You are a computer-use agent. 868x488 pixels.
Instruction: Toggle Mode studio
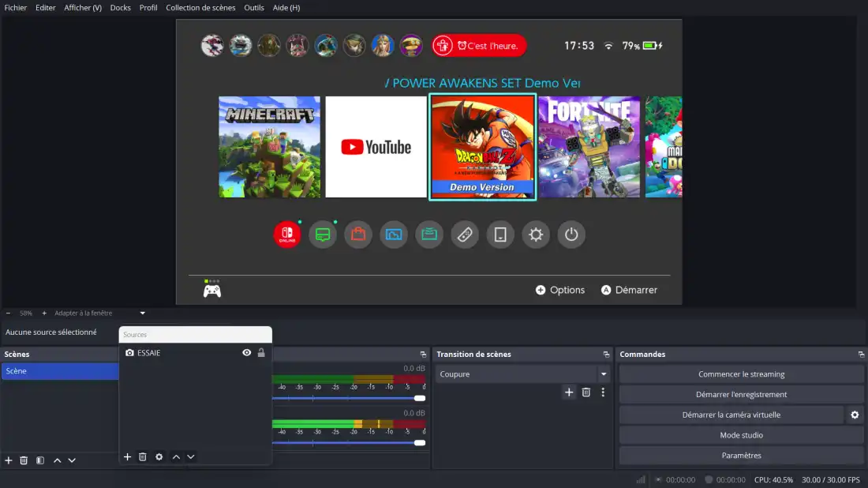tap(741, 435)
